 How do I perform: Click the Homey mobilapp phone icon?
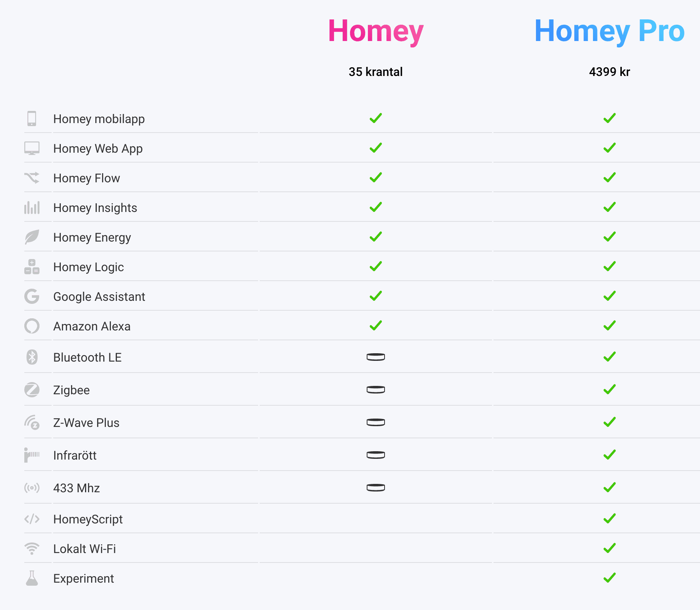coord(32,119)
